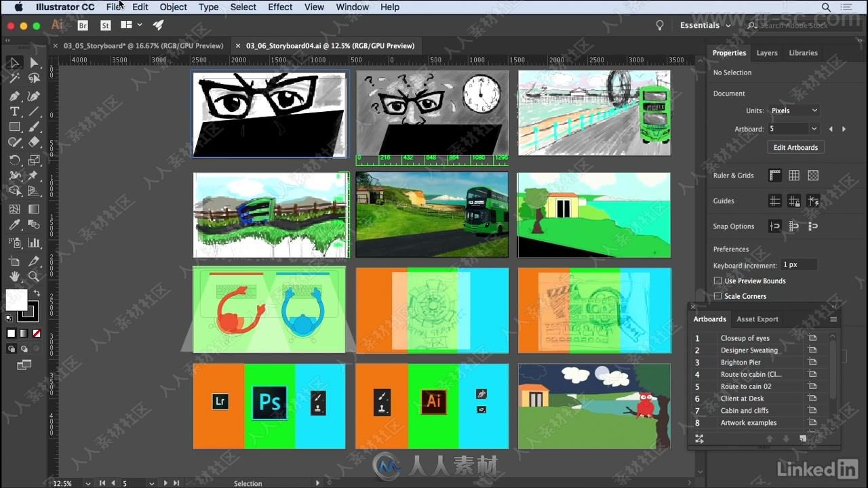The image size is (868, 488).
Task: Select the Shape Builder tool
Action: [x=14, y=192]
